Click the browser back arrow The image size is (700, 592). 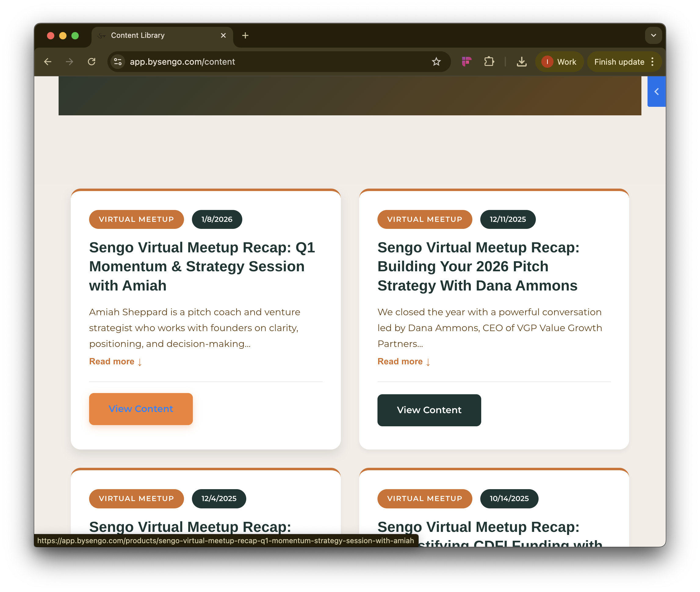(x=48, y=62)
